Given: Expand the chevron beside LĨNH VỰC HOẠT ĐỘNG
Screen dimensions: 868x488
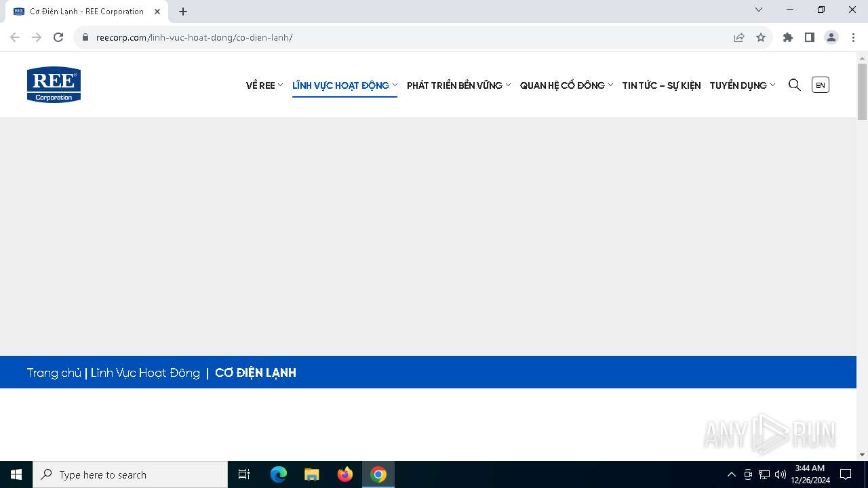Looking at the screenshot, I should coord(395,85).
